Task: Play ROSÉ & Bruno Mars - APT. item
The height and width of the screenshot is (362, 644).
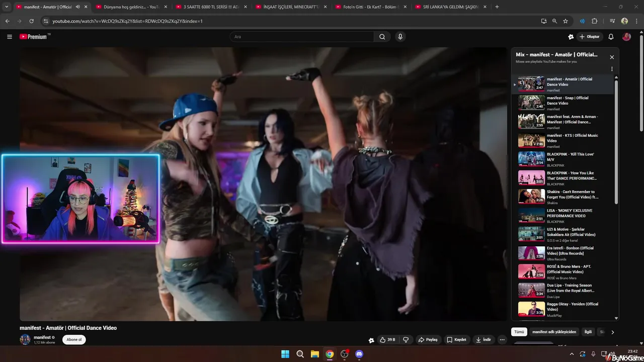Action: (563, 271)
